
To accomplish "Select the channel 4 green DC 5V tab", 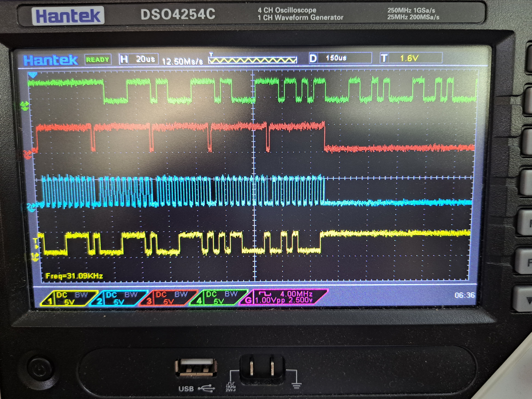I will coord(219,298).
